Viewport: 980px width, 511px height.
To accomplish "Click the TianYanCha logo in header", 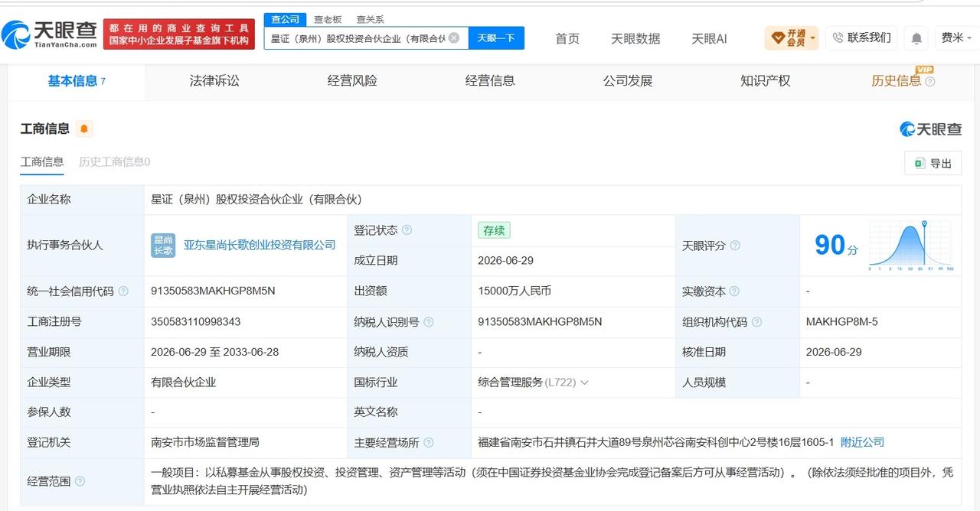I will click(x=49, y=34).
